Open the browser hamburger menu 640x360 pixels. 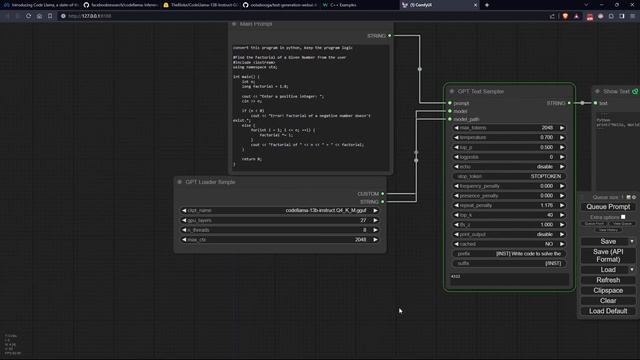(x=633, y=16)
